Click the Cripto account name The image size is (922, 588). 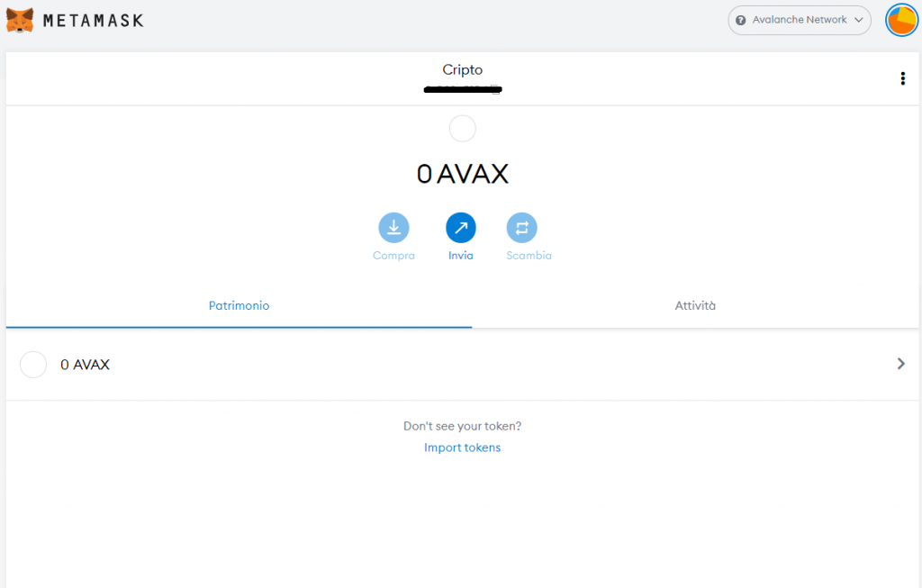462,69
